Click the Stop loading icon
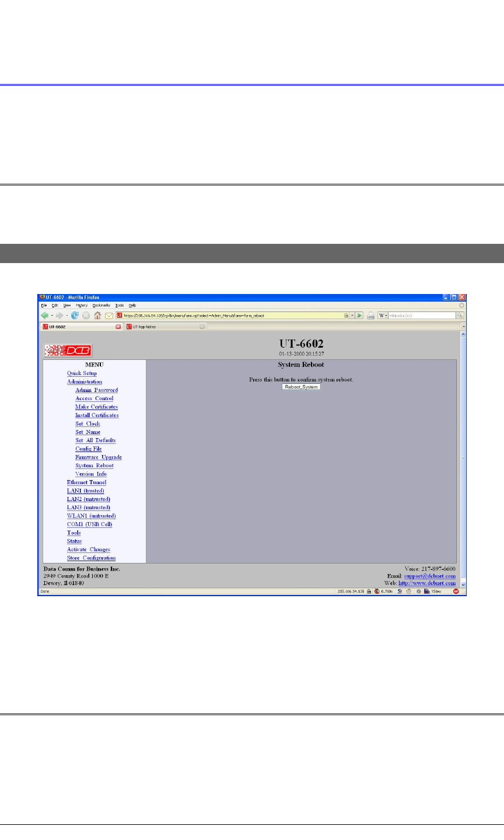Screen dimensions: 504x840 [x=86, y=316]
